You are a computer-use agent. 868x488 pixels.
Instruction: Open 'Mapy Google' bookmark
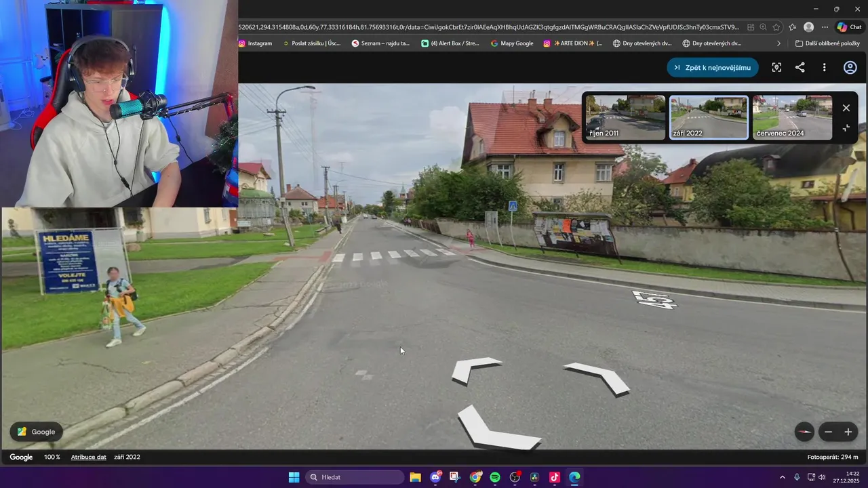click(512, 43)
